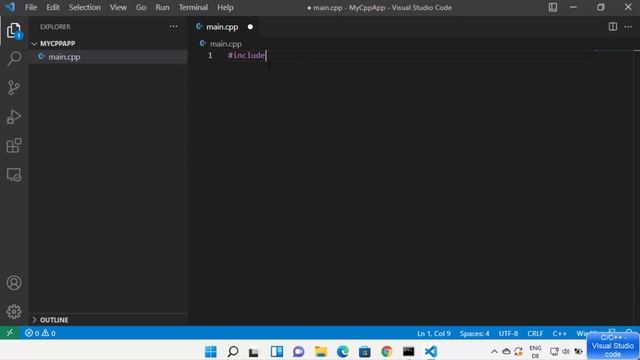Select main.cpp in the Explorer tree
The width and height of the screenshot is (640, 360).
click(x=109, y=57)
